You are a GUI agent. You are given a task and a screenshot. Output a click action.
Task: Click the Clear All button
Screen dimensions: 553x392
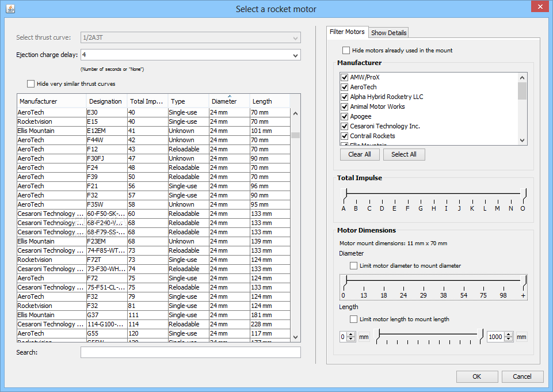click(x=360, y=154)
